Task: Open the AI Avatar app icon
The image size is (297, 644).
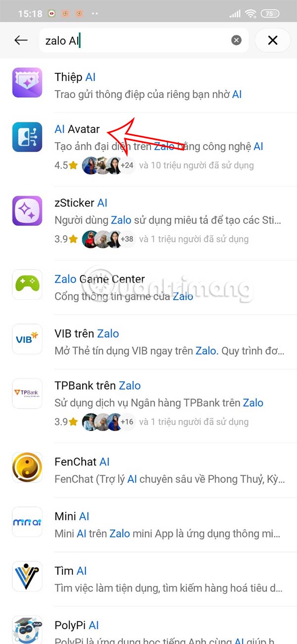Action: point(27,137)
